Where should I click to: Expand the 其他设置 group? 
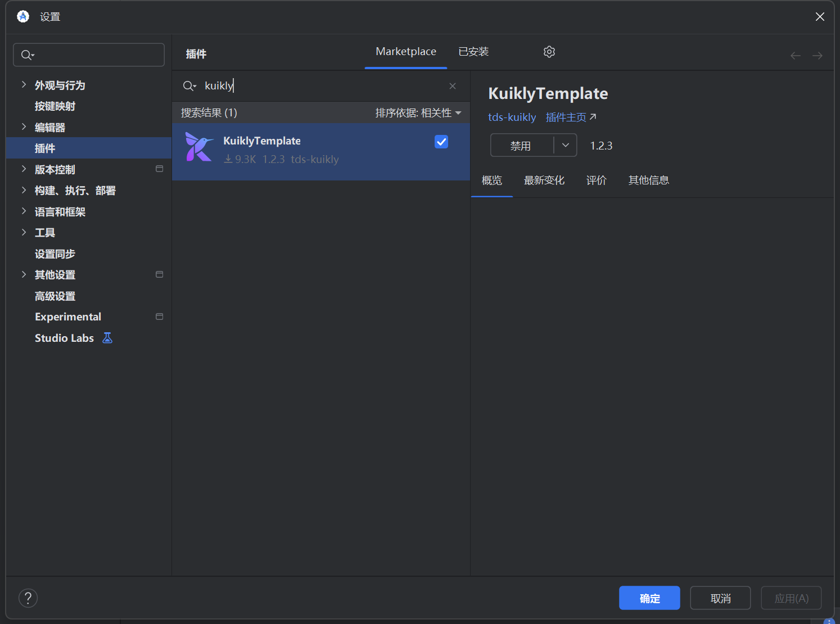coord(24,274)
